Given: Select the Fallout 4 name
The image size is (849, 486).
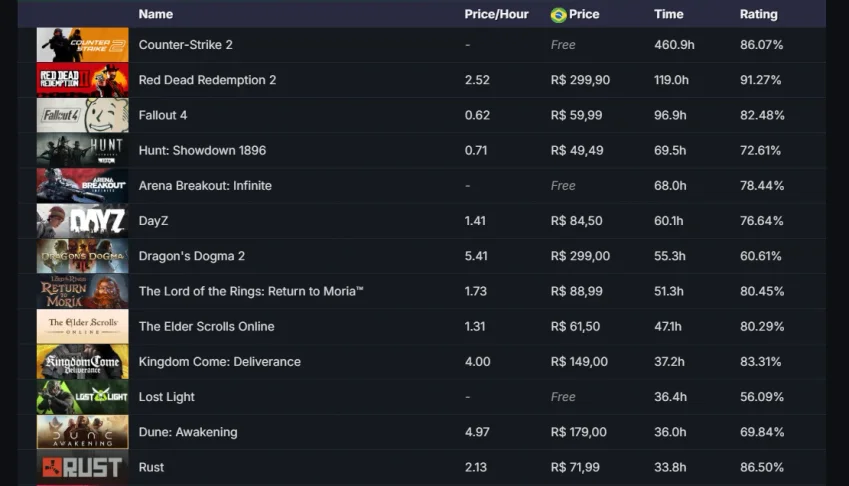Looking at the screenshot, I should 162,115.
